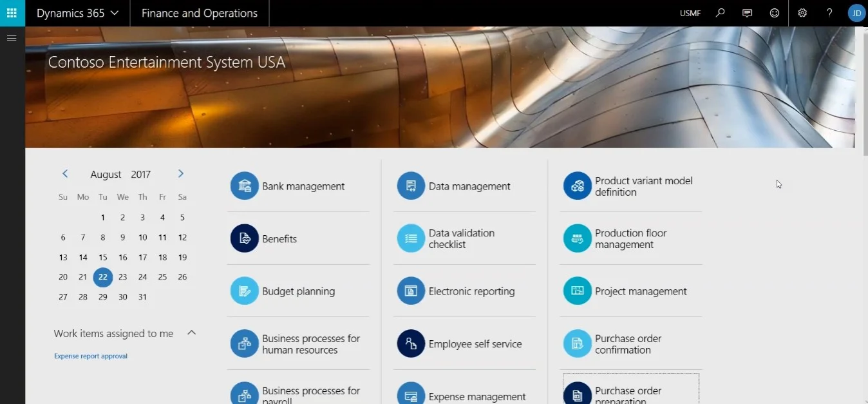The width and height of the screenshot is (868, 404).
Task: Click the Purchase order confirmation icon
Action: [578, 344]
